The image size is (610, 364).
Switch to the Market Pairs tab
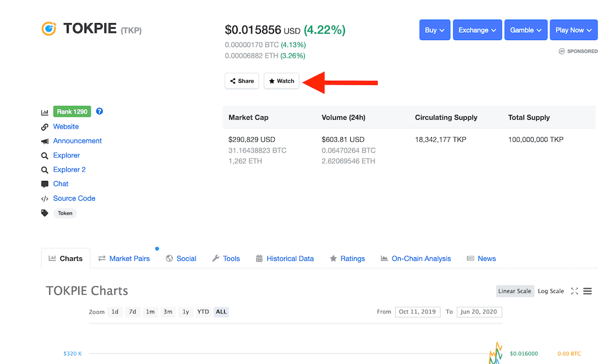click(124, 259)
